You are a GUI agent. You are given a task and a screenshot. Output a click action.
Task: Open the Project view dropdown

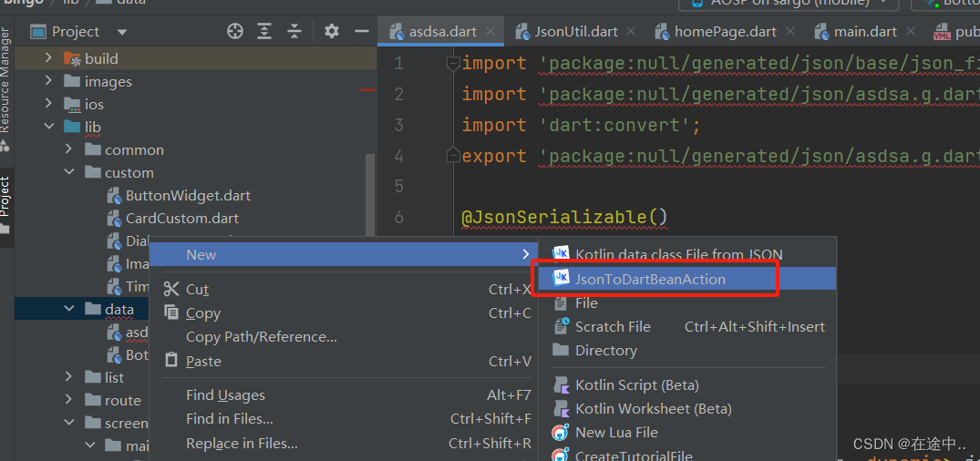[x=122, y=32]
